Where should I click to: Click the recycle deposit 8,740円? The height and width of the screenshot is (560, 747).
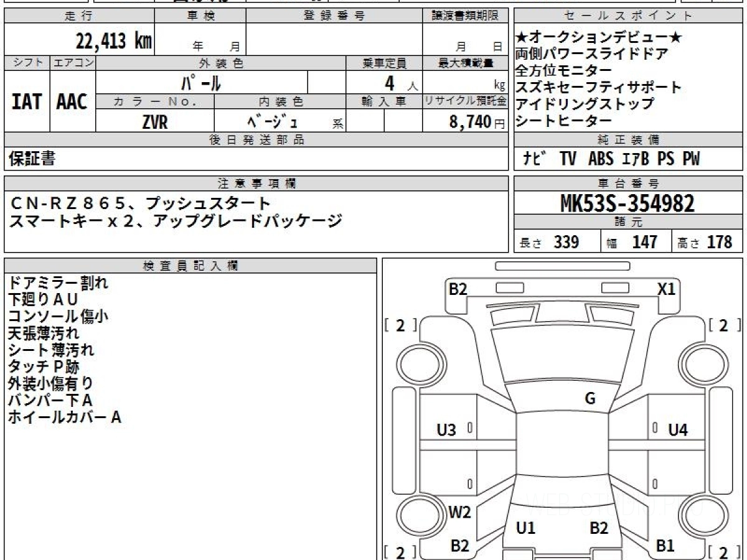pos(477,123)
